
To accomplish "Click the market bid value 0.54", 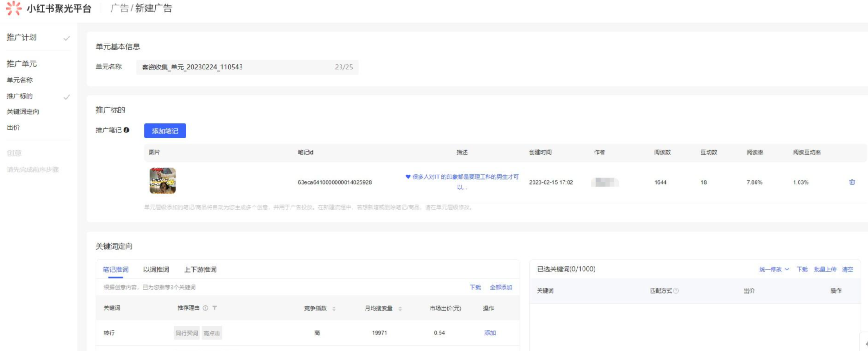I will pos(440,333).
